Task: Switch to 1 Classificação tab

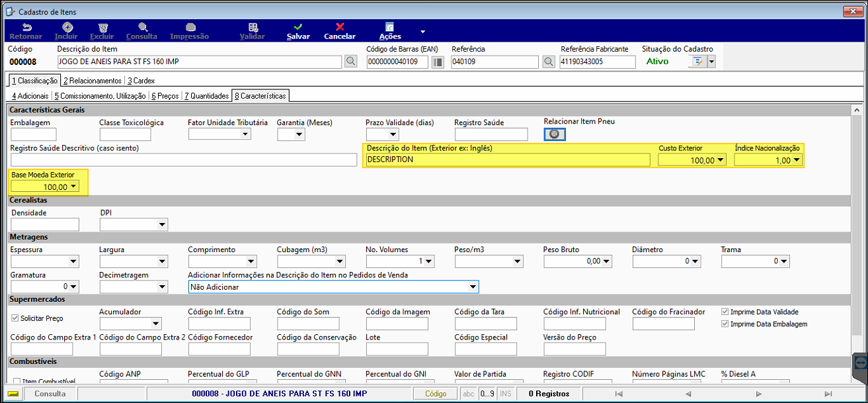Action: [34, 81]
